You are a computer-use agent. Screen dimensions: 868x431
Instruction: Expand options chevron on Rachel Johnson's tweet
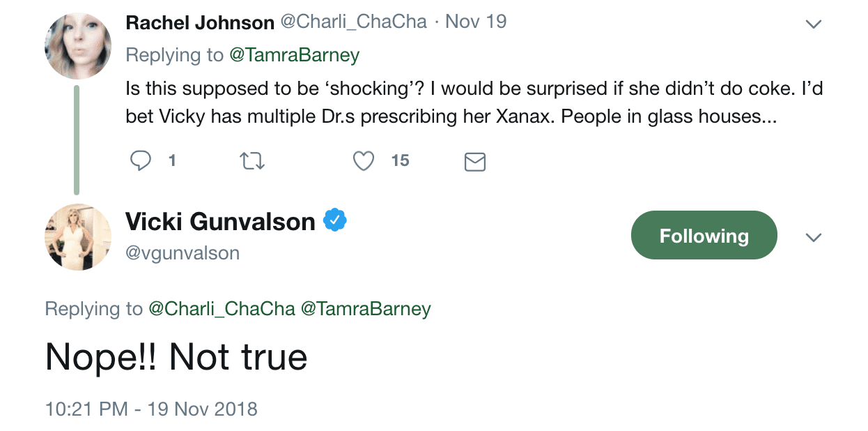coord(813,24)
